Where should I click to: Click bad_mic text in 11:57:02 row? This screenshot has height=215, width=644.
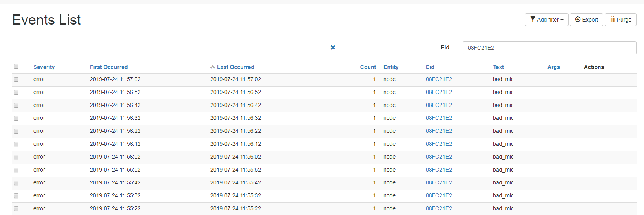coord(503,79)
